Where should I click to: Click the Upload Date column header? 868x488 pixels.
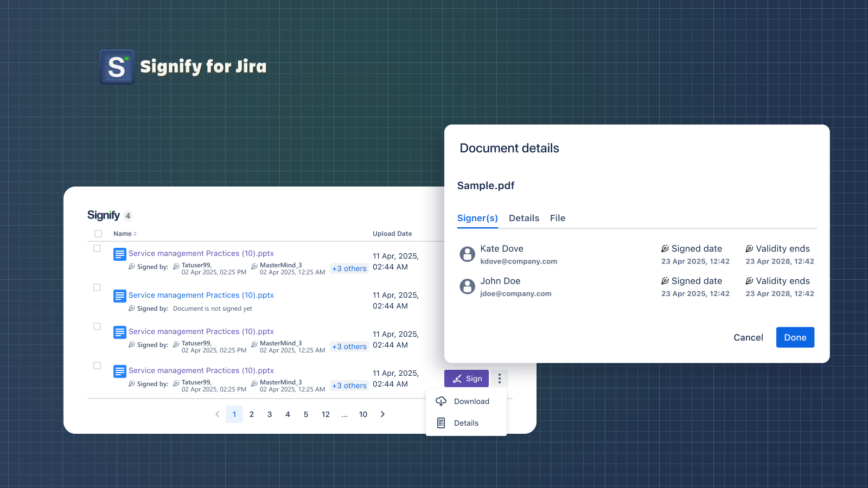coord(392,234)
